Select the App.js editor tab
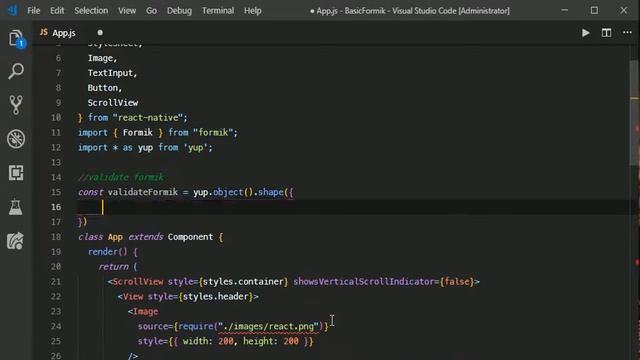Viewport: 640px width, 360px height. coord(64,33)
